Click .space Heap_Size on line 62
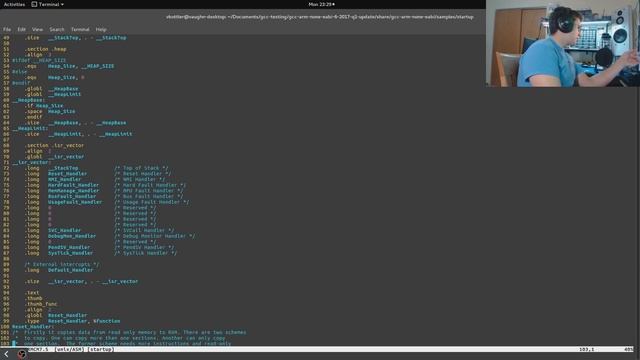The width and height of the screenshot is (640, 360). coord(49,111)
